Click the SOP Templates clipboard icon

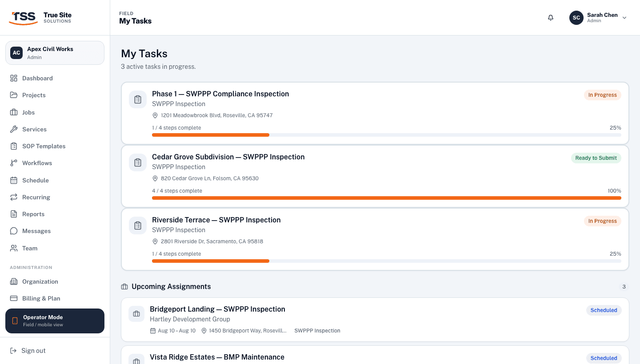(x=14, y=146)
